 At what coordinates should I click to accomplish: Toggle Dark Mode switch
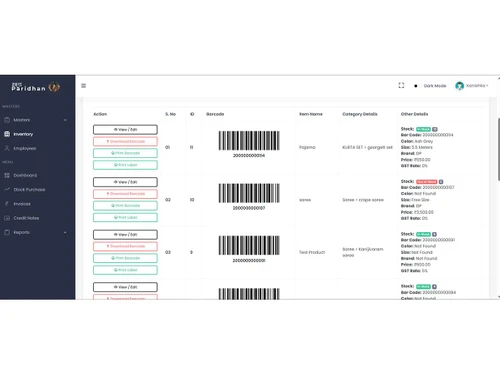415,86
